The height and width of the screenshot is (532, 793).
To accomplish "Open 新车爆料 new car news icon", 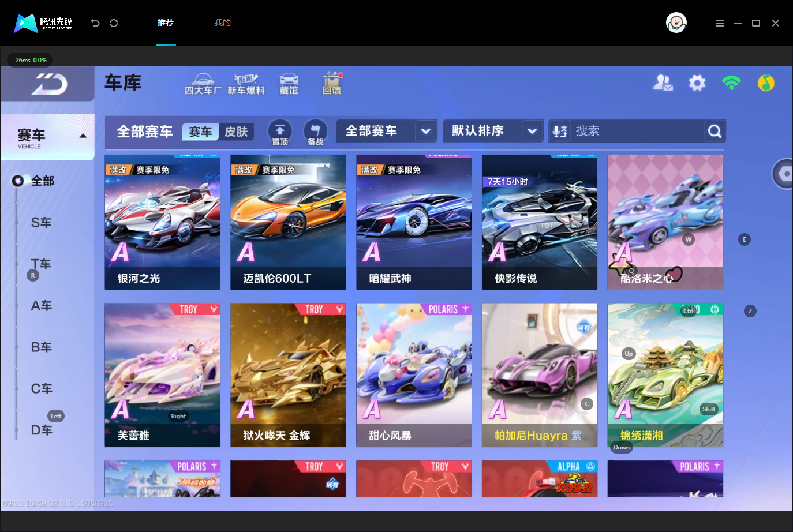I will (246, 84).
